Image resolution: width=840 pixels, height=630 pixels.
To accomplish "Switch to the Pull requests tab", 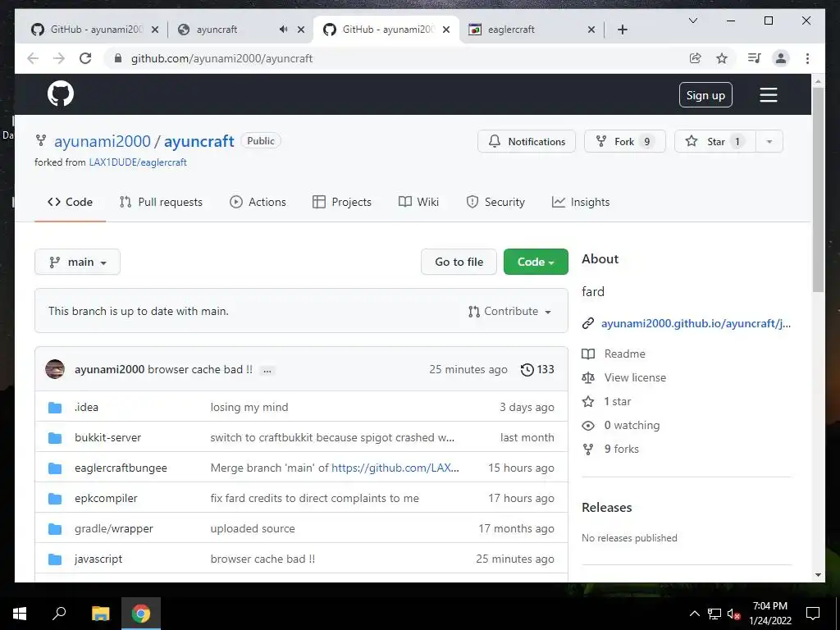I will 162,202.
